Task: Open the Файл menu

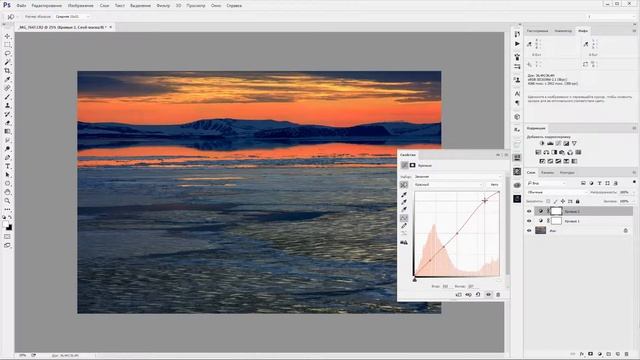Action: [x=21, y=6]
